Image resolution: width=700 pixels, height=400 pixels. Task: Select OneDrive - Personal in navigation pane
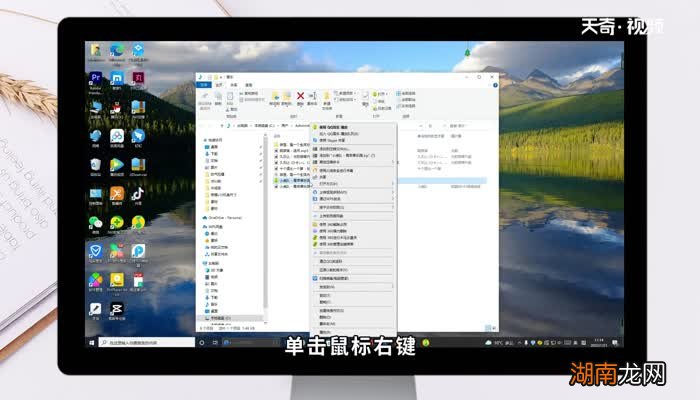pos(225,218)
